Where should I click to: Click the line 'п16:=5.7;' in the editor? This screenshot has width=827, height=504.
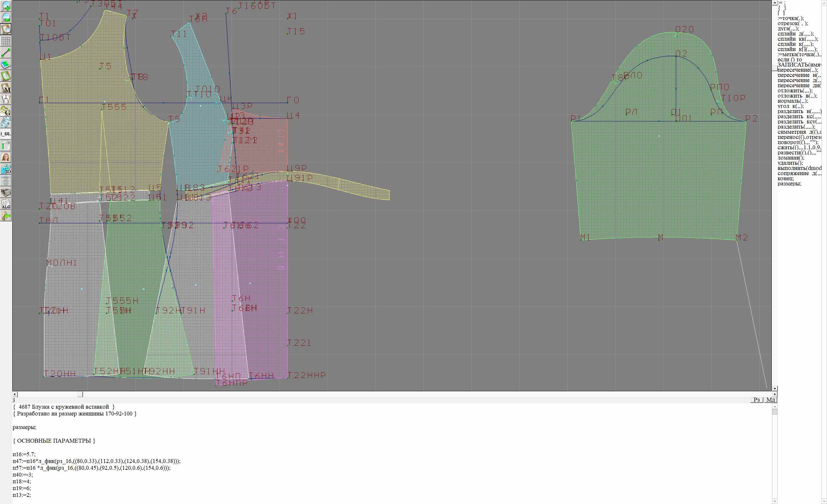click(x=24, y=454)
